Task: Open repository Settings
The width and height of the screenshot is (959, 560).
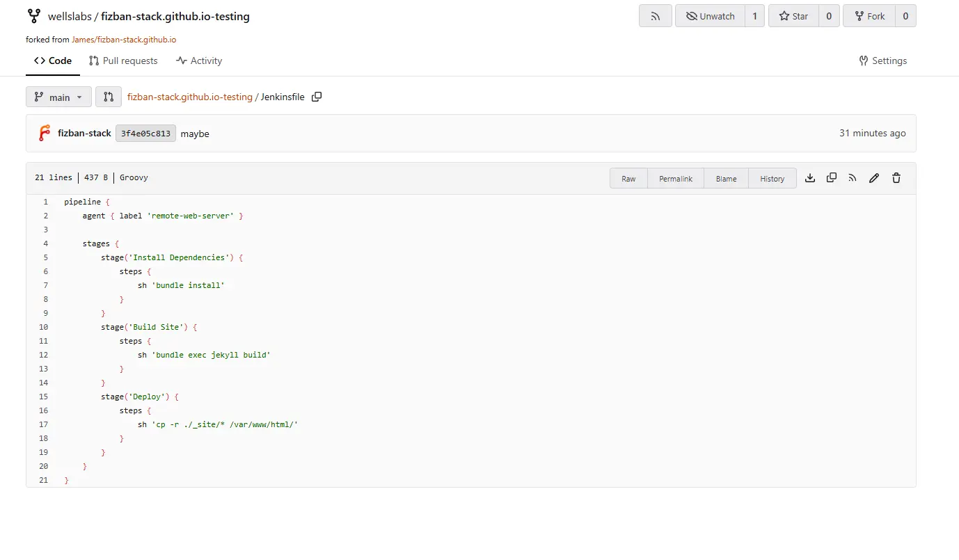Action: pyautogui.click(x=882, y=61)
